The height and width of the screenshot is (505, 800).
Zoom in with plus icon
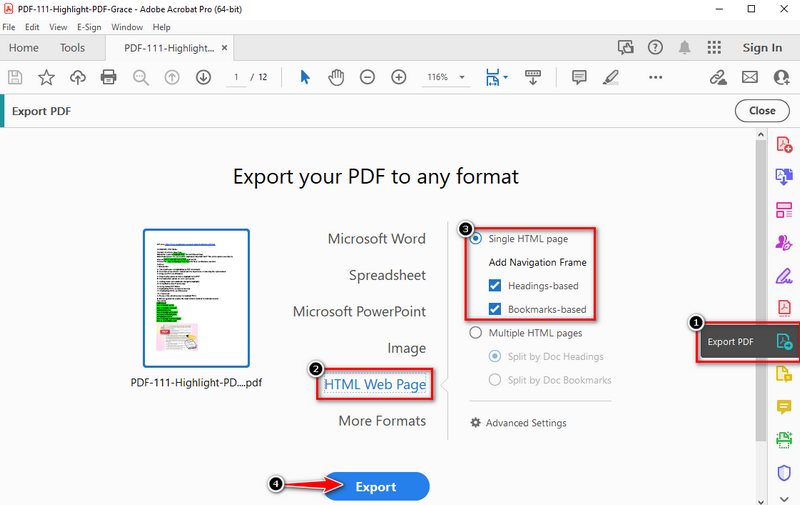click(398, 77)
